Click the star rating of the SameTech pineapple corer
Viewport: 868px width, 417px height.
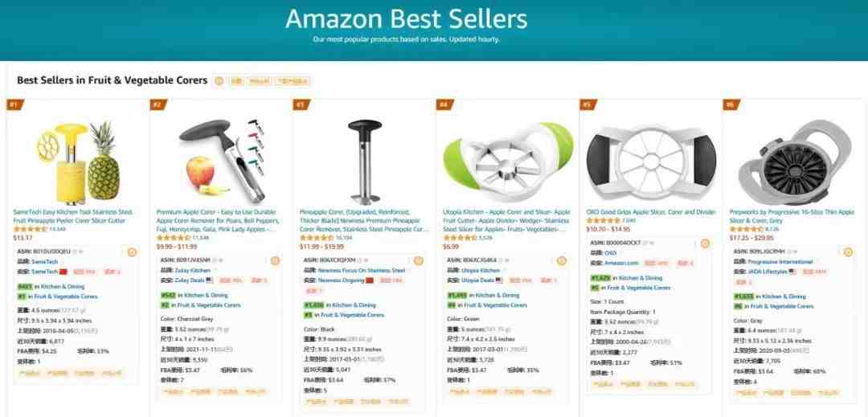click(31, 229)
